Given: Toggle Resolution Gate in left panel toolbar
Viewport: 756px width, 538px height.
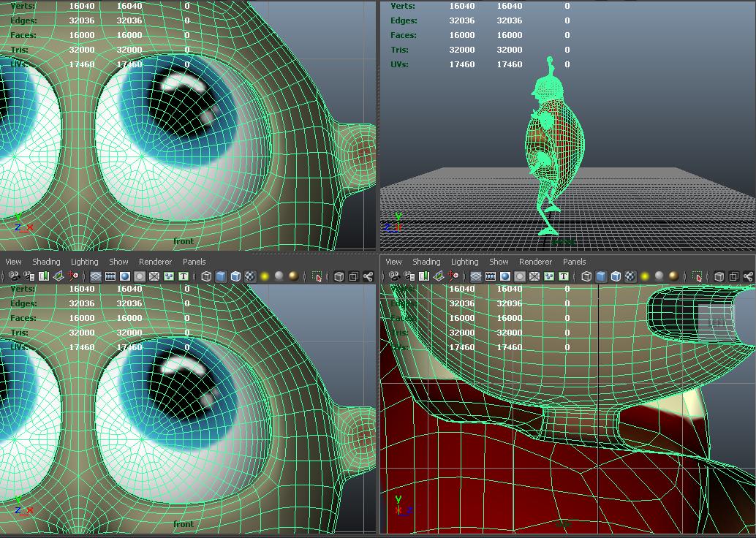Looking at the screenshot, I should pyautogui.click(x=125, y=276).
